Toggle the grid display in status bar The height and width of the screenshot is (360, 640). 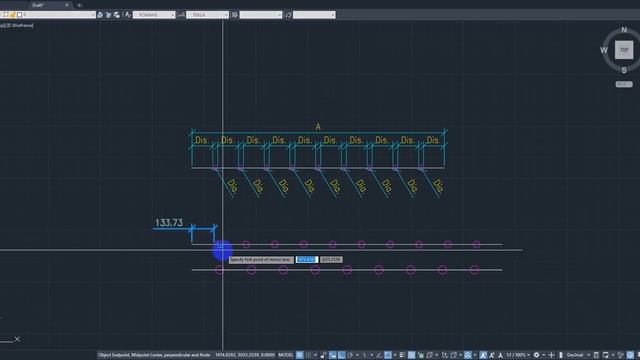[x=299, y=355]
